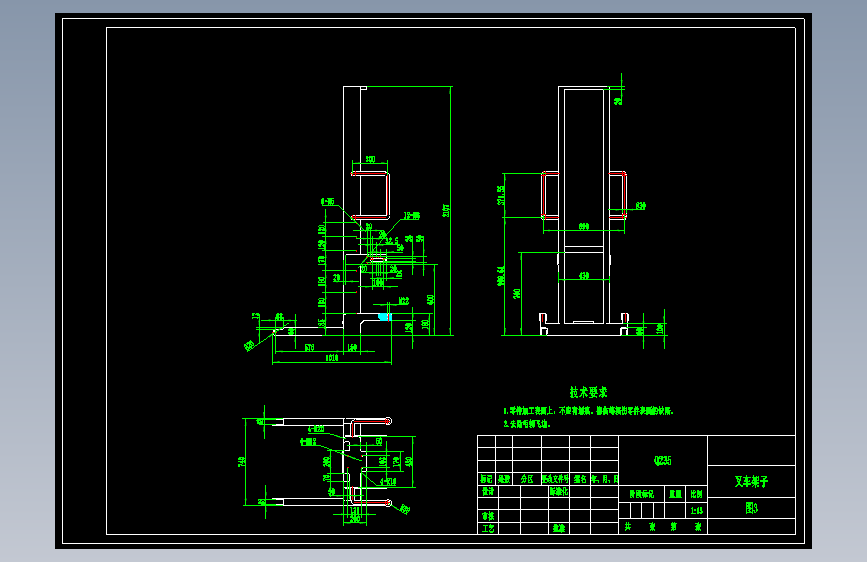Click the 叉车架子 title block name
The width and height of the screenshot is (867, 562).
[x=751, y=481]
